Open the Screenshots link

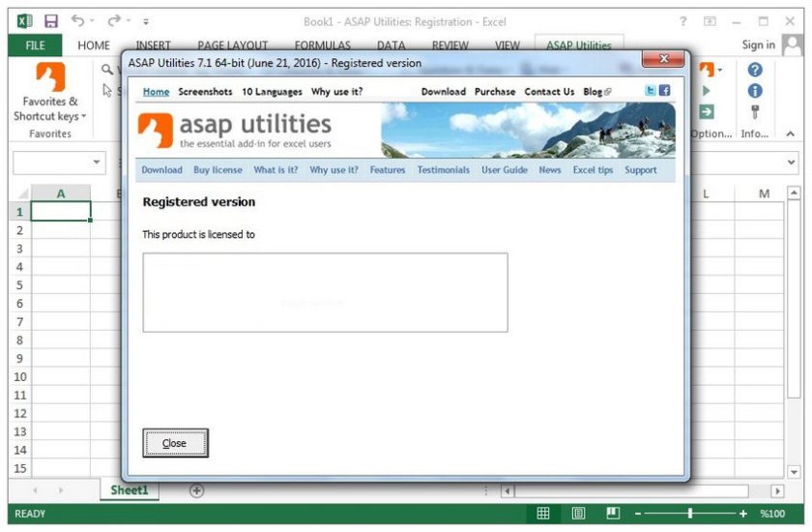point(205,92)
